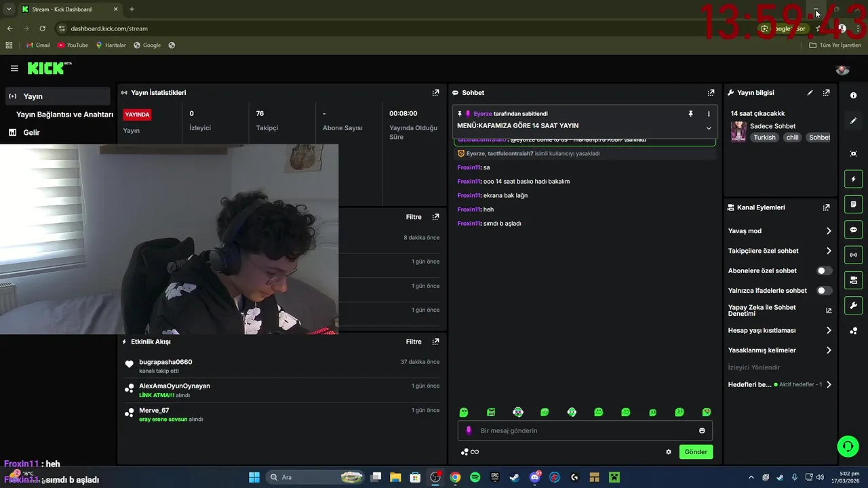Click the screen capture icon in right sidebar

pos(853,154)
